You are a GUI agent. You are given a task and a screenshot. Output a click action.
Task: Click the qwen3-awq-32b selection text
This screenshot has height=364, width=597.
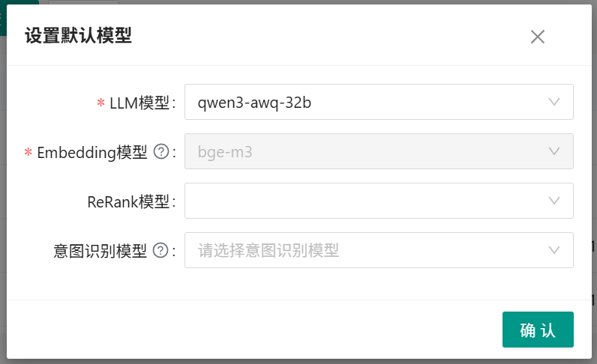(x=254, y=103)
